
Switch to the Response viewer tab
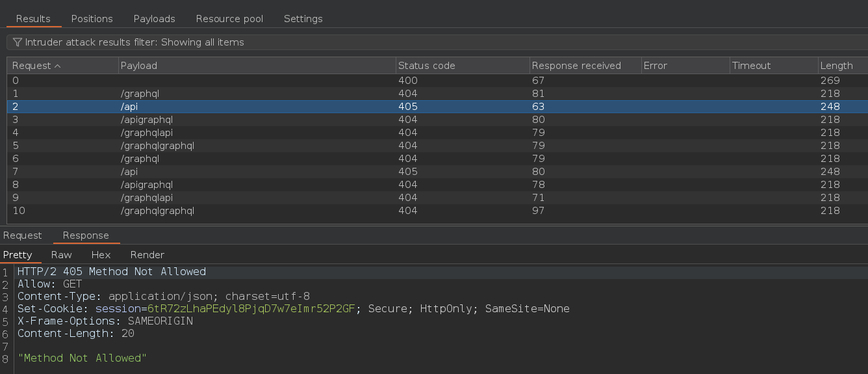(x=86, y=235)
